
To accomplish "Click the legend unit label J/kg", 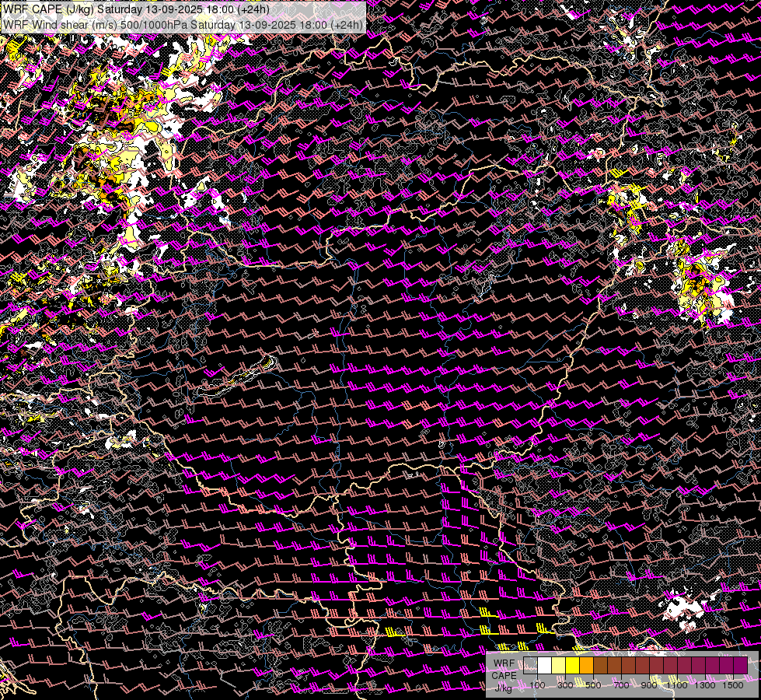I will pyautogui.click(x=503, y=688).
